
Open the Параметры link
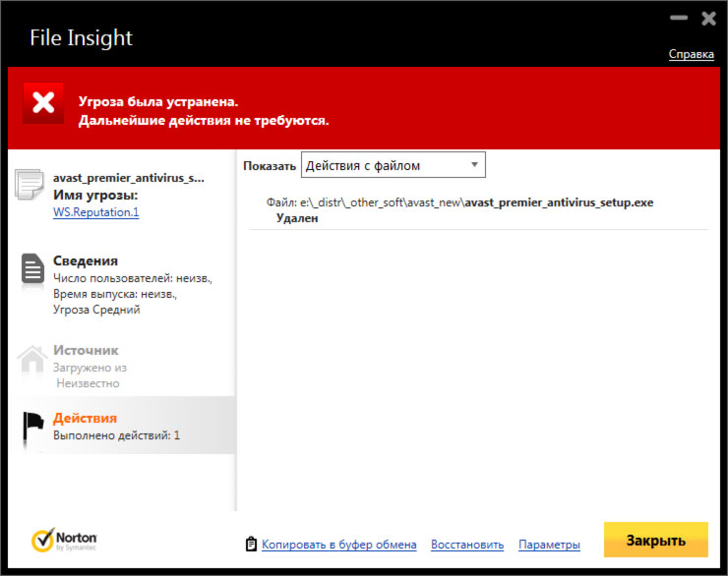[x=549, y=544]
